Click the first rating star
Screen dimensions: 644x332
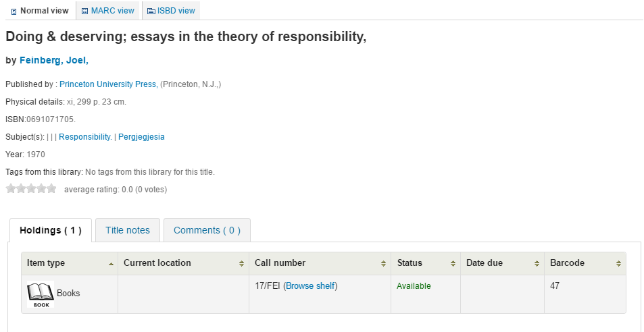coord(11,190)
